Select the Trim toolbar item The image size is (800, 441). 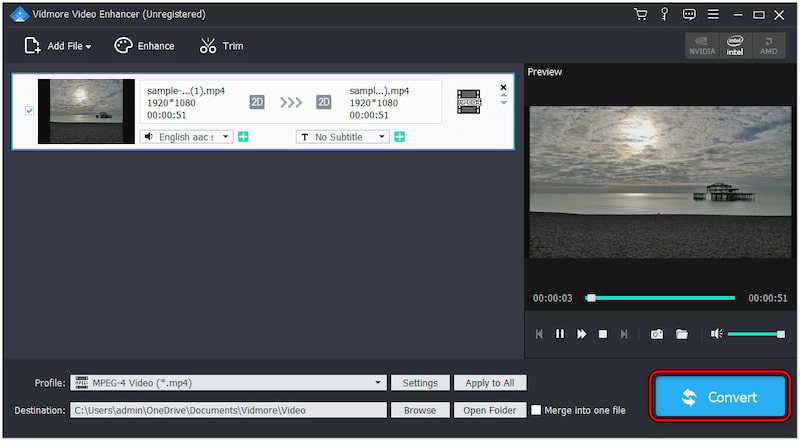click(x=221, y=46)
